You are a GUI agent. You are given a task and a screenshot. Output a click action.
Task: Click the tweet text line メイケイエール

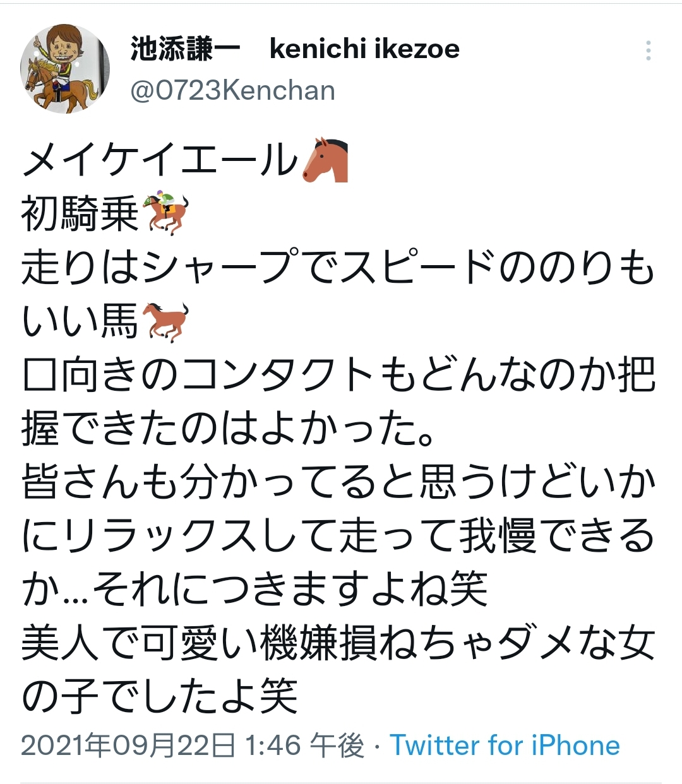160,160
